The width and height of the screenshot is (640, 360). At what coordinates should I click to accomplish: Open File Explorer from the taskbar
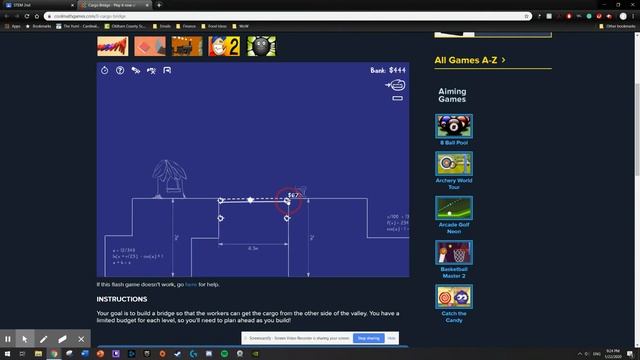pos(38,354)
